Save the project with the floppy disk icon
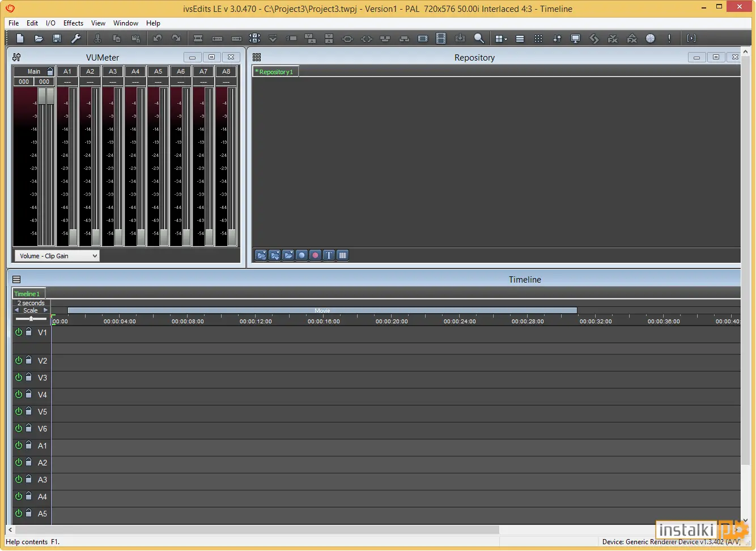The width and height of the screenshot is (756, 551). 57,39
